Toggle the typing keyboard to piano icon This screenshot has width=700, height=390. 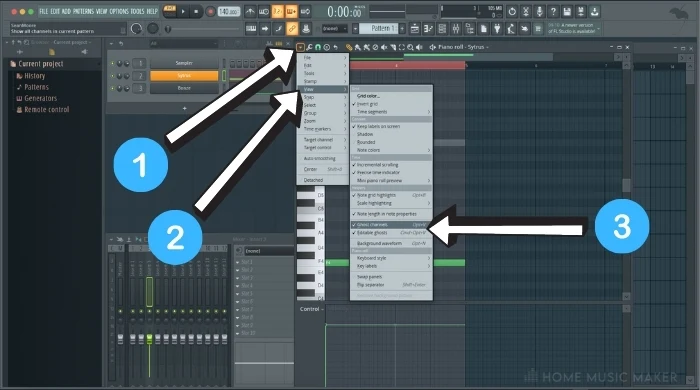point(251,29)
